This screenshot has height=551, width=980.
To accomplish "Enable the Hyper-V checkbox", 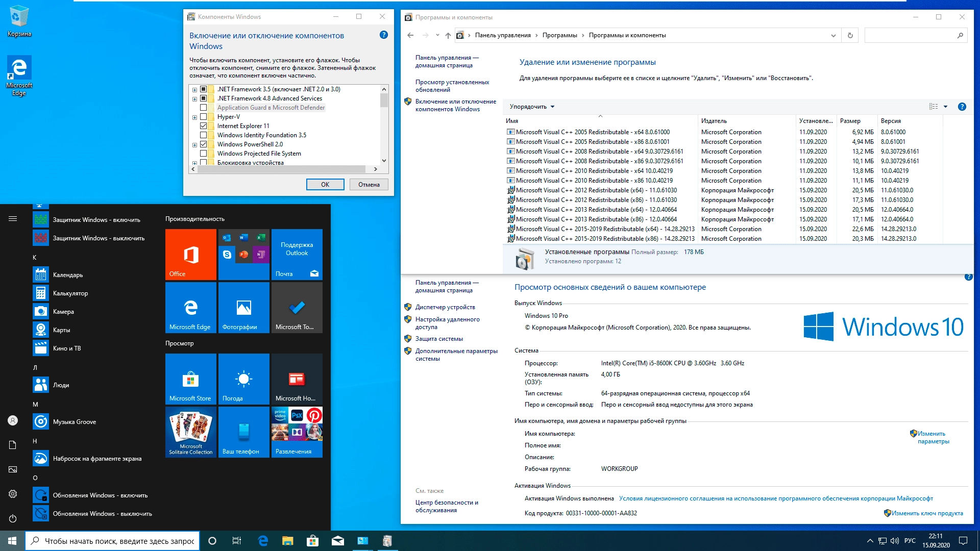I will 203,117.
